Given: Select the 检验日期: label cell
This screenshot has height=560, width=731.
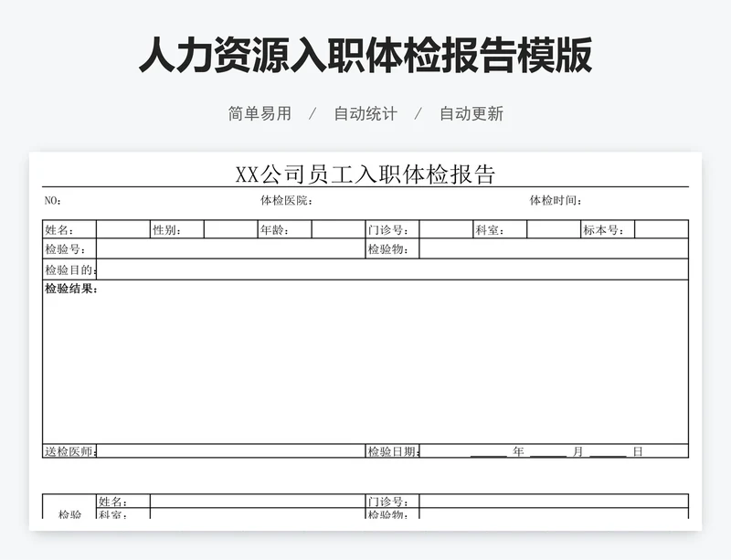Looking at the screenshot, I should [393, 451].
